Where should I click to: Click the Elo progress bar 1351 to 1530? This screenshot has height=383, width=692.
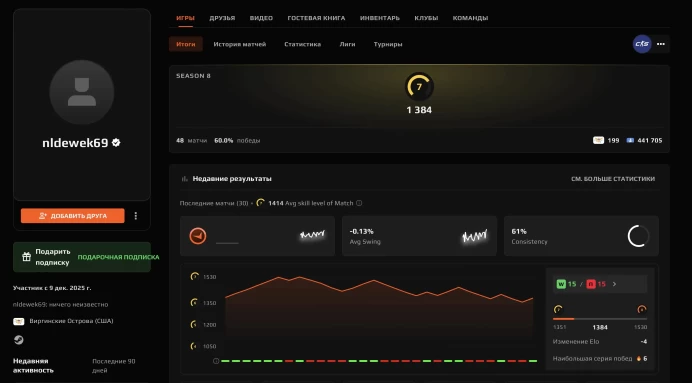click(600, 319)
